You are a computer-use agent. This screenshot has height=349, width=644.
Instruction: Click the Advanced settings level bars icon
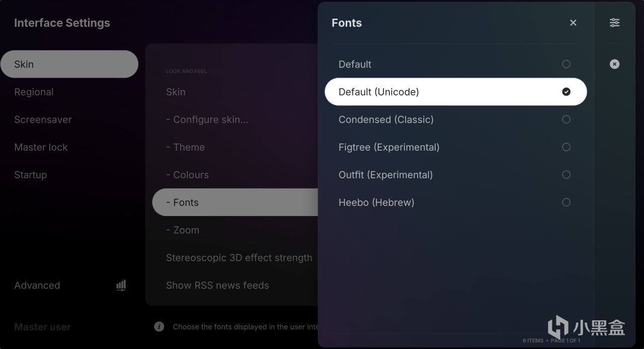click(x=121, y=286)
